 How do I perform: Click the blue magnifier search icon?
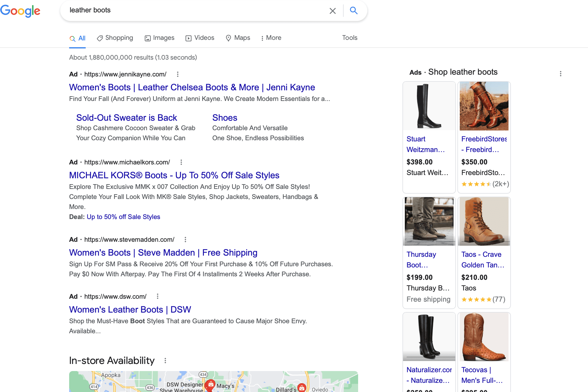pos(354,11)
